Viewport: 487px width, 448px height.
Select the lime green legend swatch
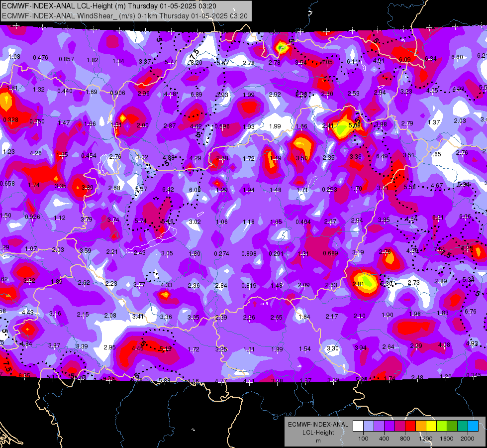click(x=442, y=426)
